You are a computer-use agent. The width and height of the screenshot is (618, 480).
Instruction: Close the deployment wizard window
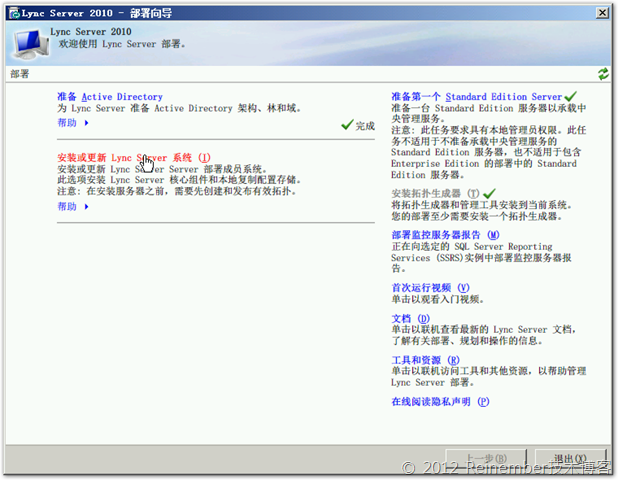point(602,13)
